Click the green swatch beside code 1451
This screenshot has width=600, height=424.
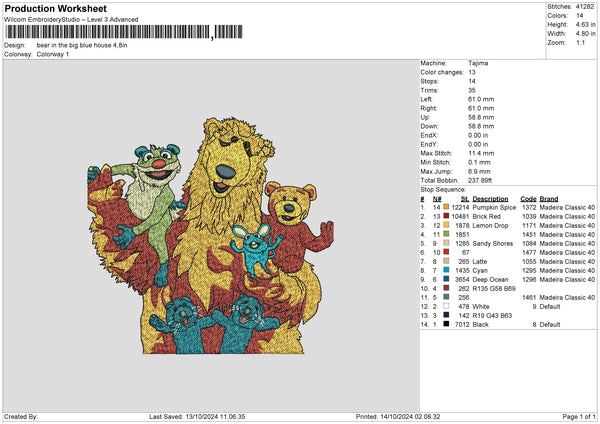(x=446, y=234)
